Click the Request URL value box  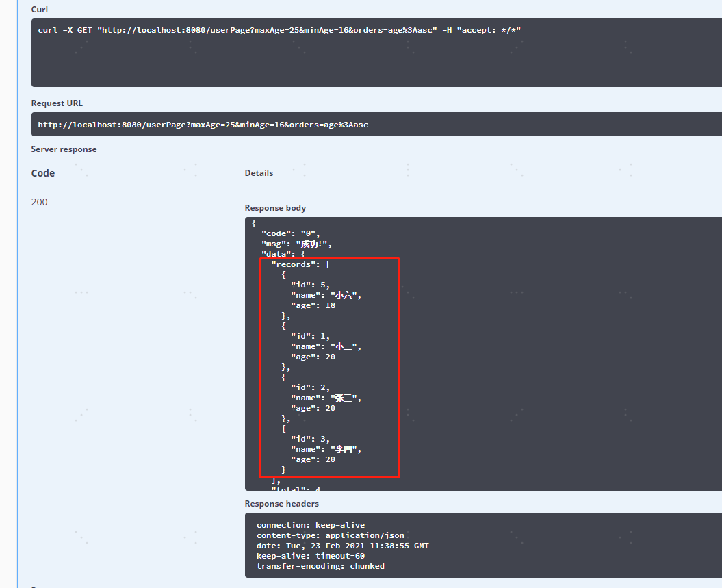[x=203, y=125]
